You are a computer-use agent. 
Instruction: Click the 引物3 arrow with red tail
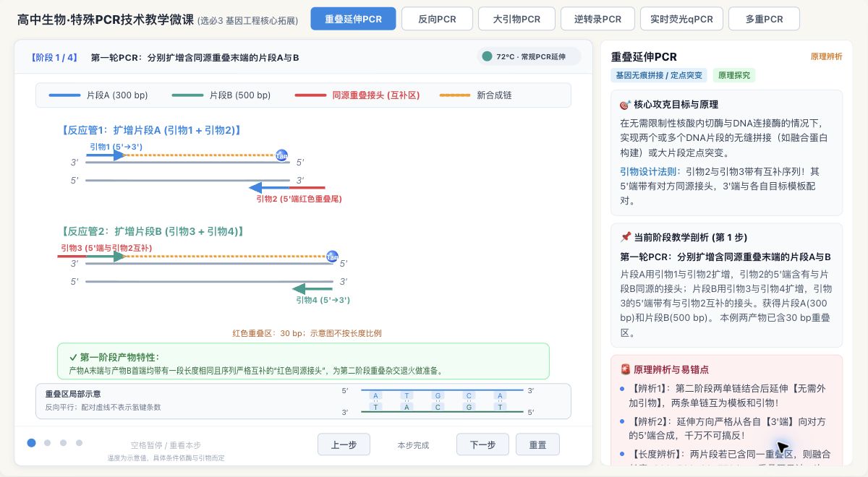92,256
